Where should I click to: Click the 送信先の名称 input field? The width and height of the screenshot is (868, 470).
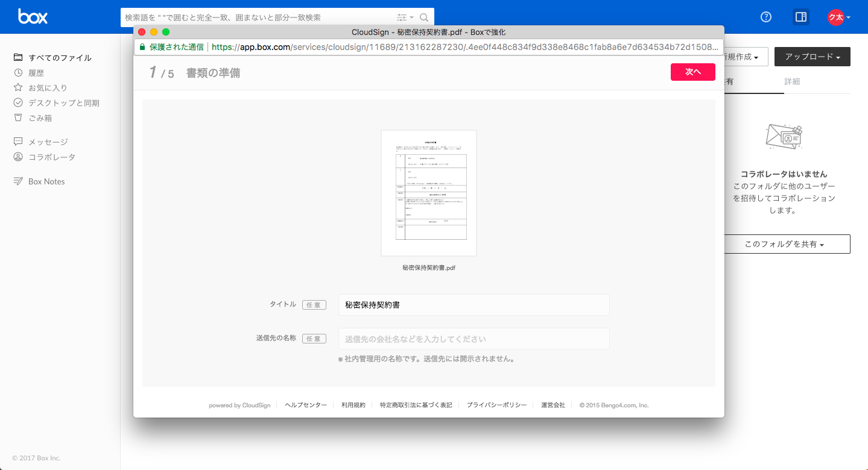474,339
